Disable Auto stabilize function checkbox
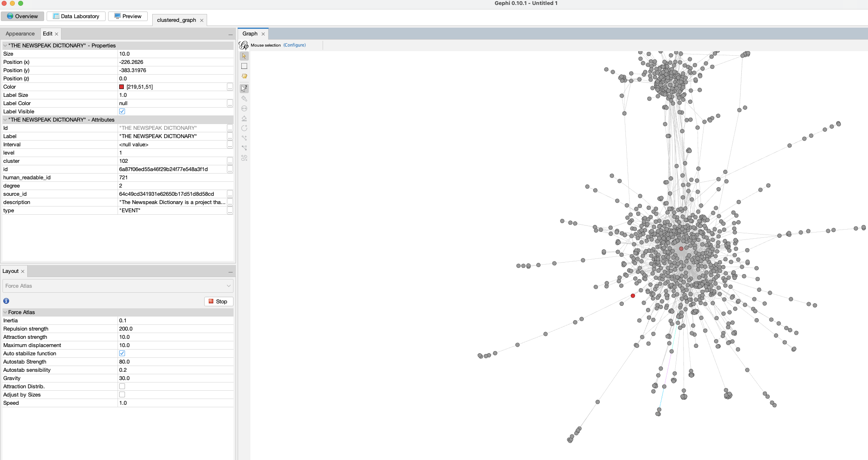 tap(122, 353)
